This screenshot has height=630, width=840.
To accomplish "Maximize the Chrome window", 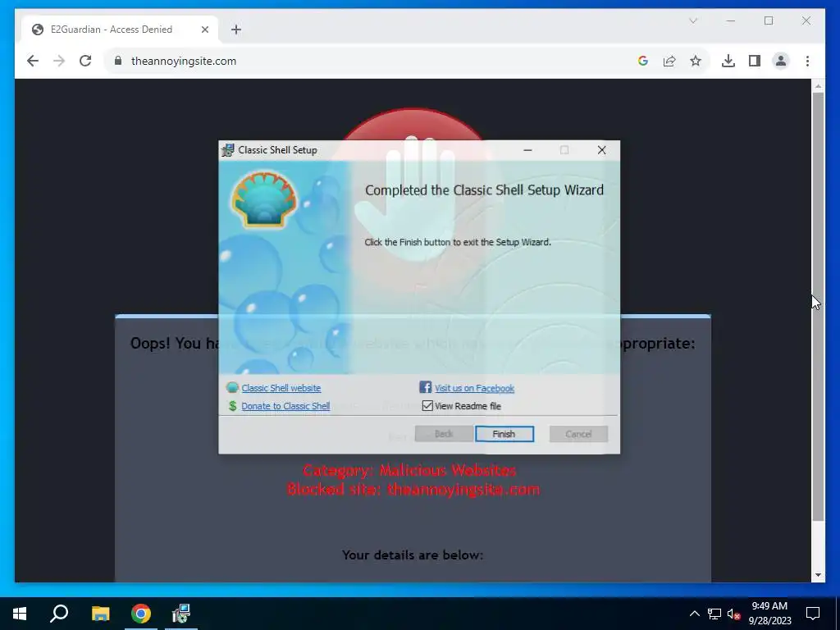I will 769,21.
